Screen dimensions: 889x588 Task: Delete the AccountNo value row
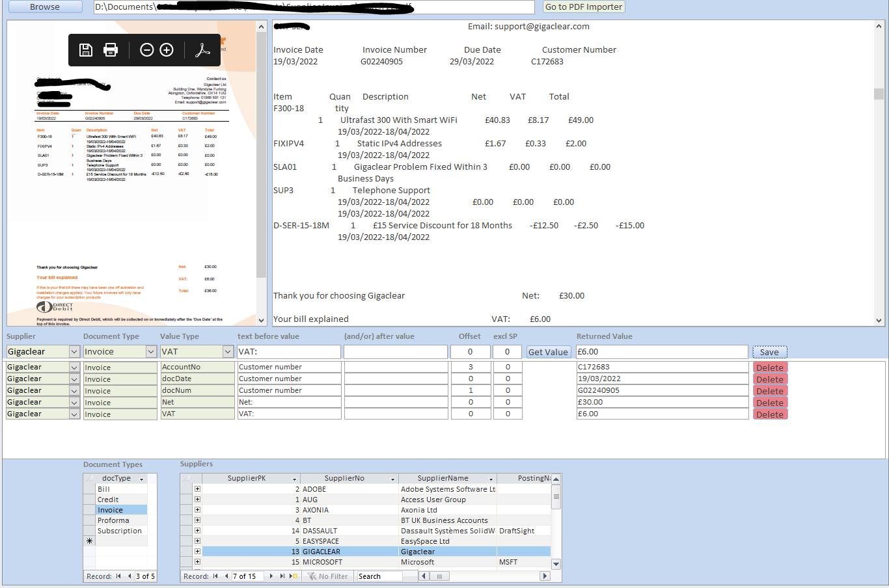click(770, 367)
